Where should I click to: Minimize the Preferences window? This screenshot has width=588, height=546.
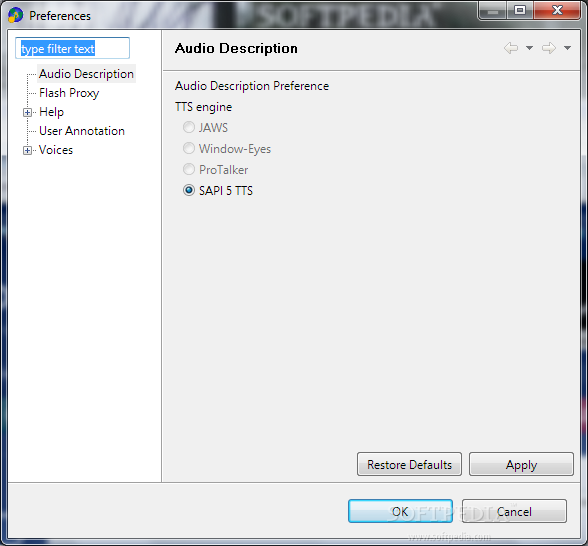click(493, 10)
